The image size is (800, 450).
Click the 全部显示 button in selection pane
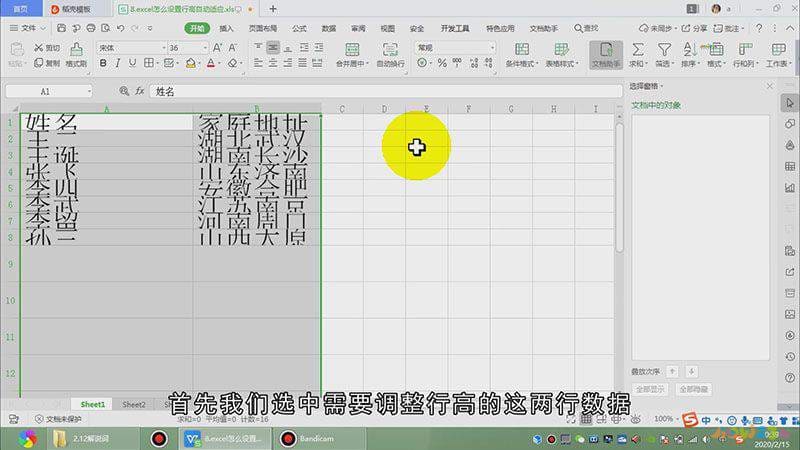(650, 389)
